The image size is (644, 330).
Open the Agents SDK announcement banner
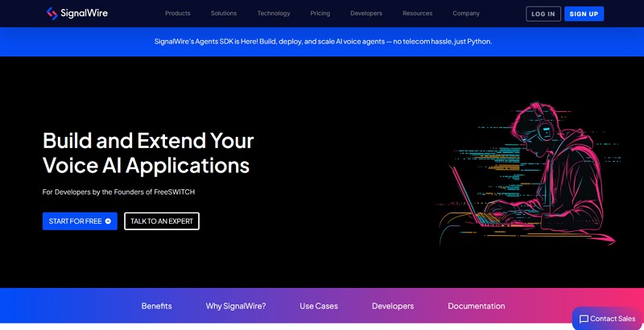(323, 42)
